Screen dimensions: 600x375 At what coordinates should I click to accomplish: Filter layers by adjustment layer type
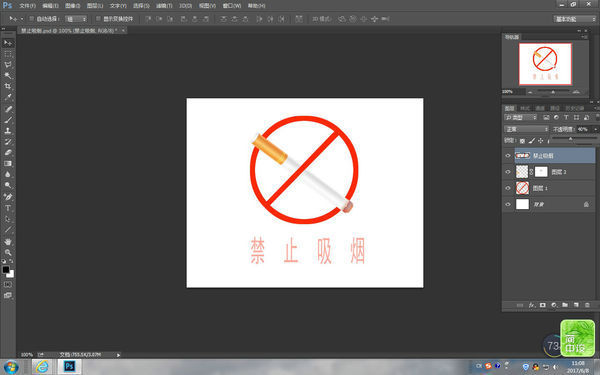pyautogui.click(x=556, y=117)
